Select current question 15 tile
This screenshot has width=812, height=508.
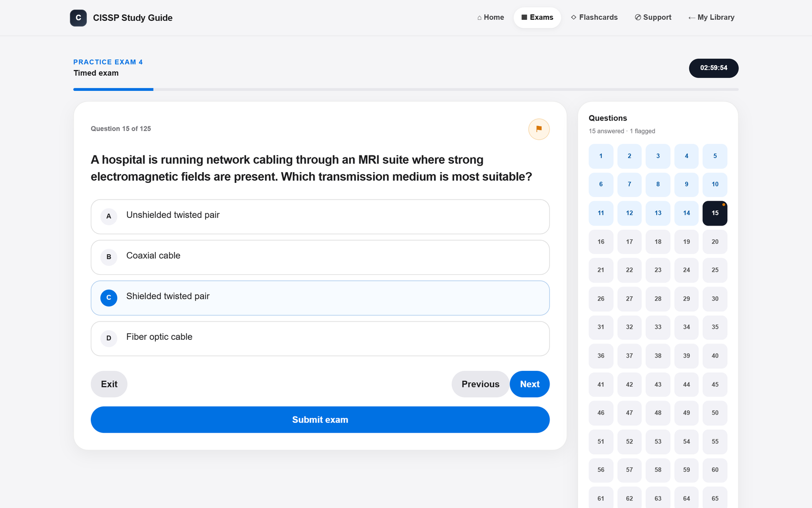tap(715, 213)
